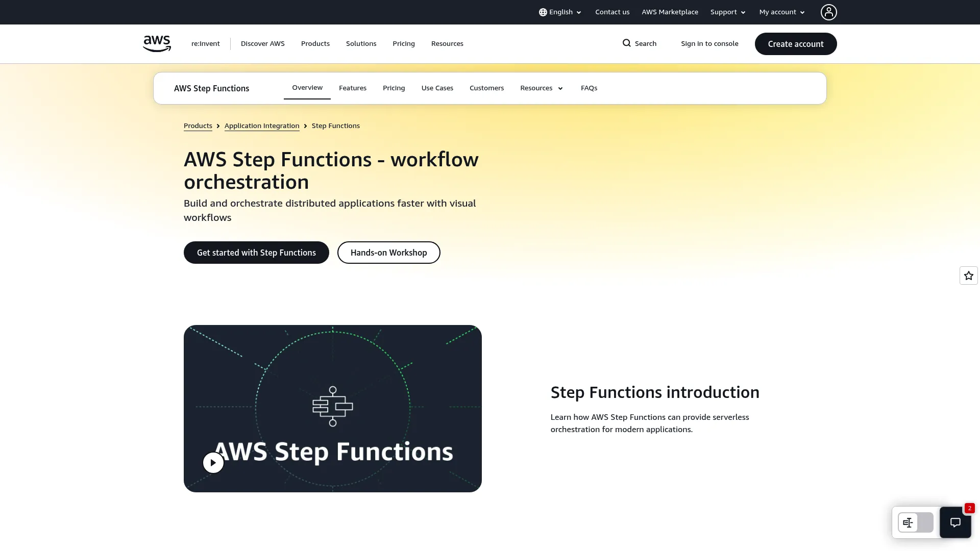The image size is (980, 551).
Task: Go to re:Invent page
Action: click(x=205, y=44)
